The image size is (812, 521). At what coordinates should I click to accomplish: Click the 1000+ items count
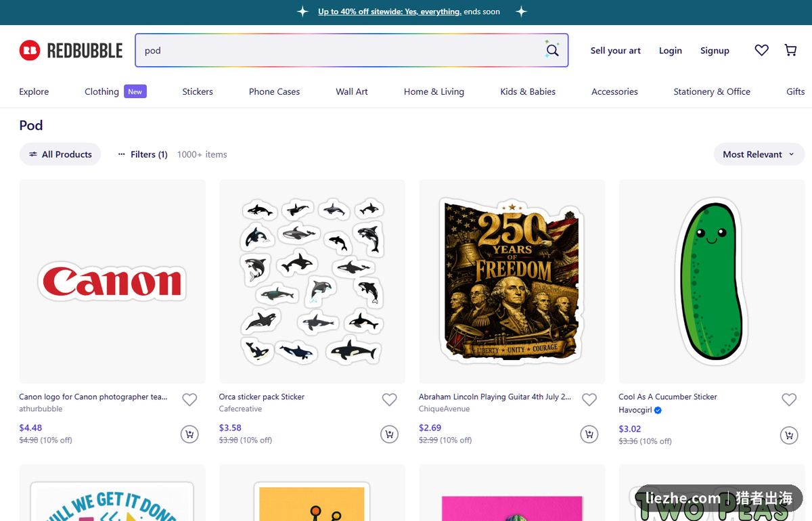(x=202, y=154)
